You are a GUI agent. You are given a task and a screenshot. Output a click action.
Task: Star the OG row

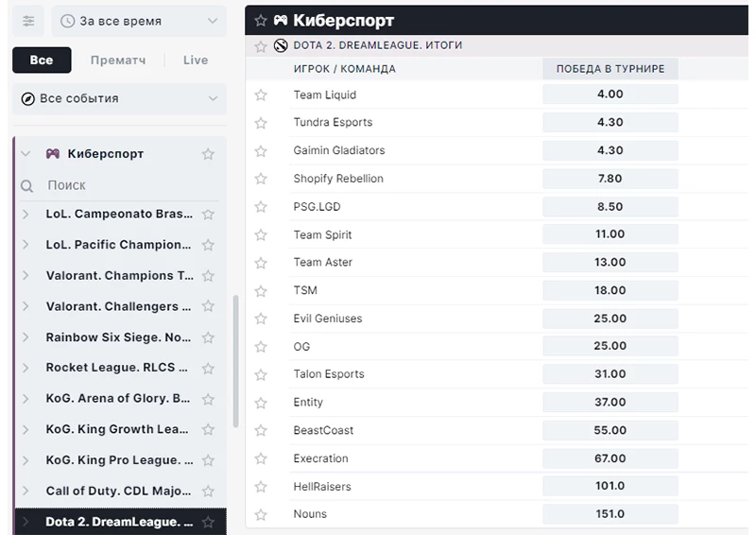click(261, 347)
